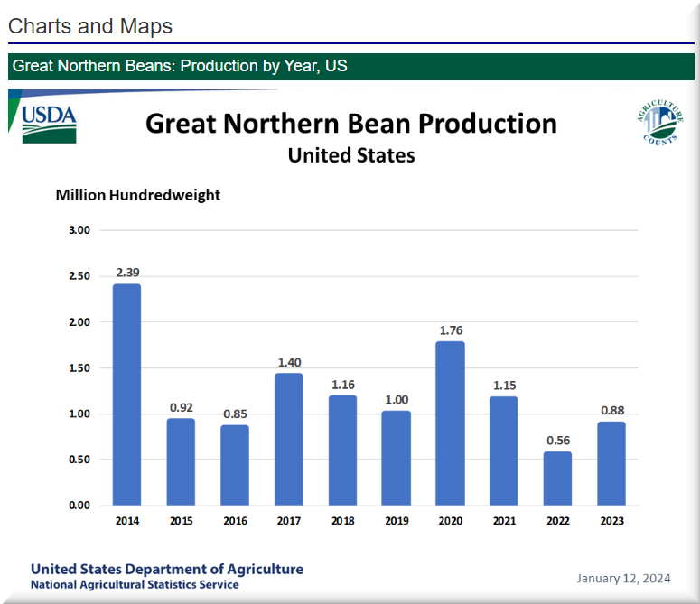Image resolution: width=700 pixels, height=604 pixels.
Task: Click the 2015 bar showing 0.92
Action: [x=181, y=461]
